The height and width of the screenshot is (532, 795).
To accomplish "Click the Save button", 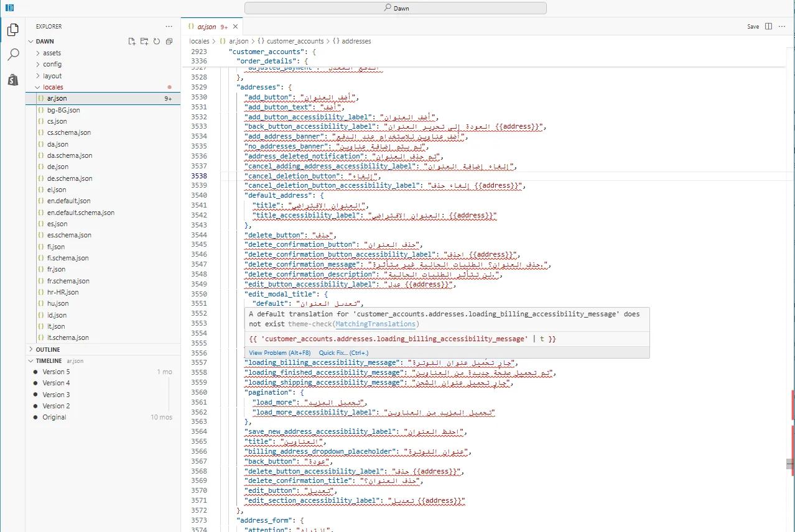I will 753,27.
